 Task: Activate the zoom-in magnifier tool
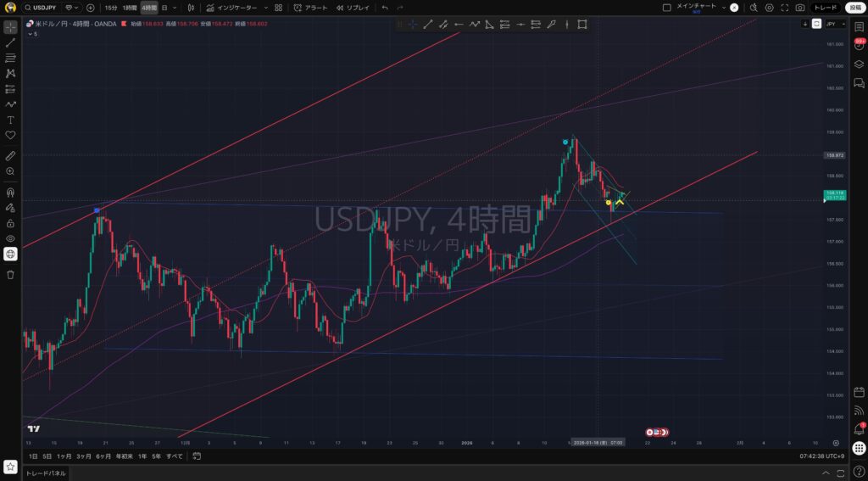(10, 171)
